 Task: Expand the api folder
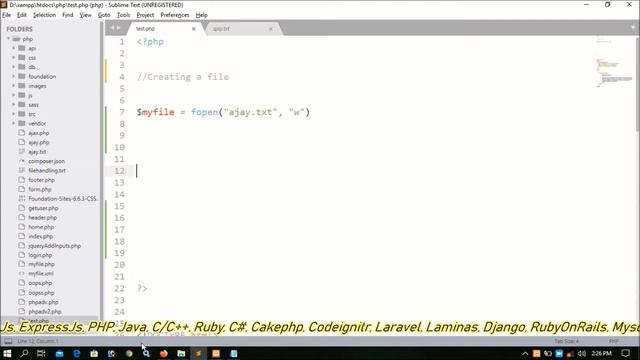[13, 48]
